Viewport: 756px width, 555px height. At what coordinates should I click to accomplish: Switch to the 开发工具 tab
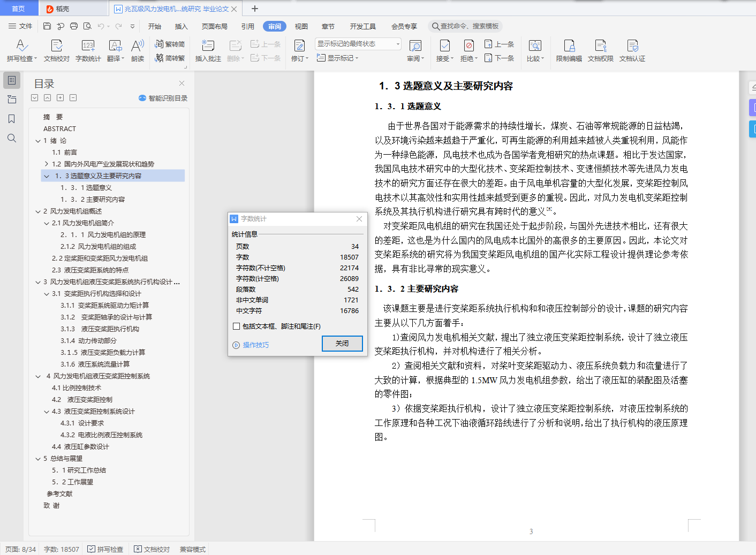[x=363, y=26]
